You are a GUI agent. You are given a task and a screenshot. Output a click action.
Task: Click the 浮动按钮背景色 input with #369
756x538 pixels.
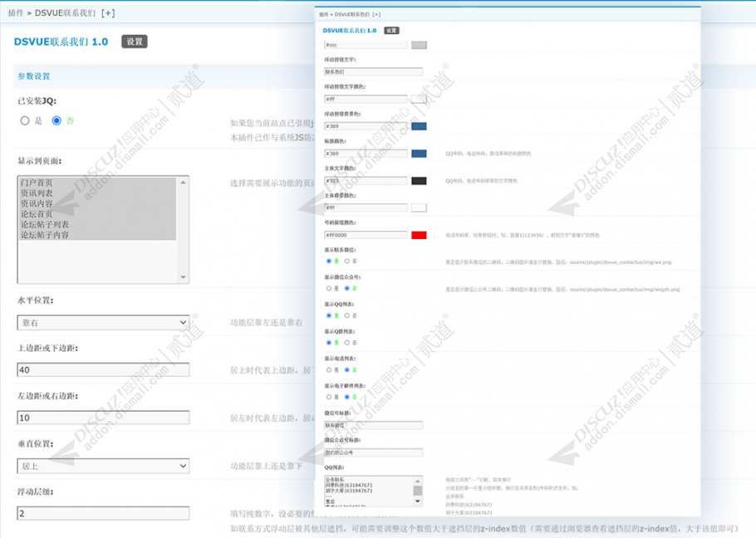(366, 126)
